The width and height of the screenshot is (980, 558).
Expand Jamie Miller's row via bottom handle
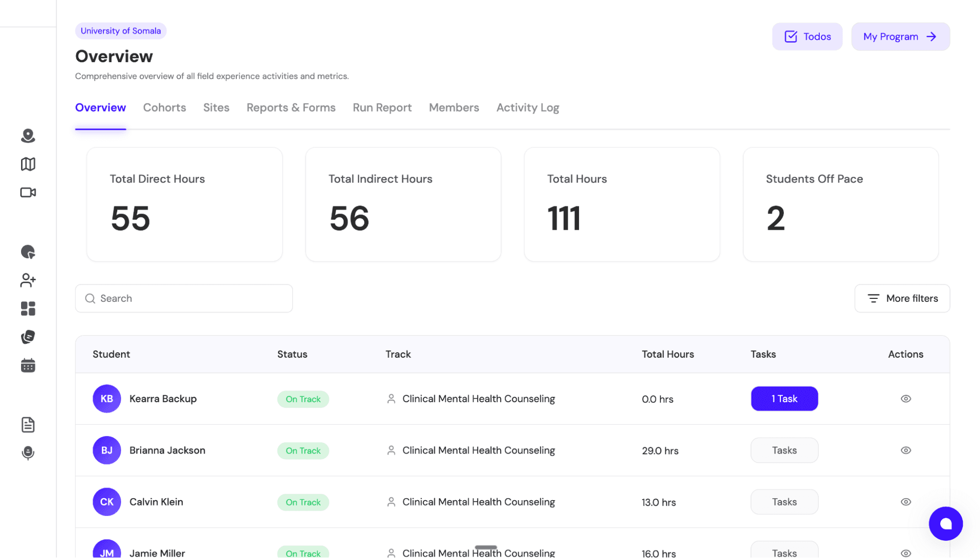pyautogui.click(x=486, y=547)
